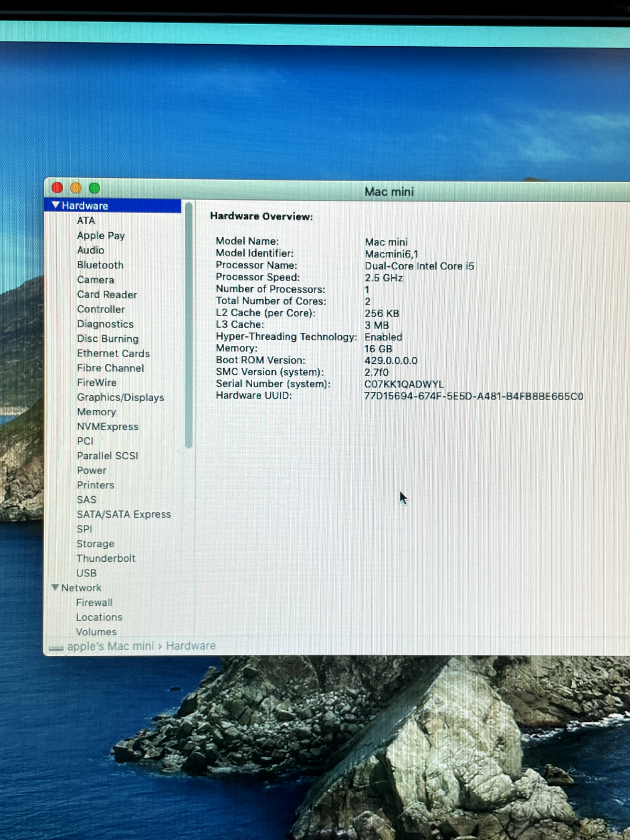Open the Audio hardware section
630x840 pixels.
point(90,250)
